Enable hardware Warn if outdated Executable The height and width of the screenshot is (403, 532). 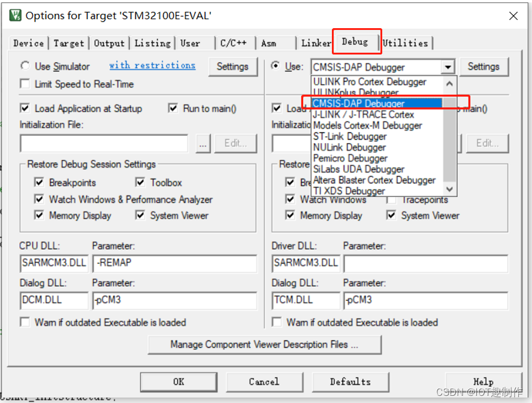pyautogui.click(x=277, y=322)
